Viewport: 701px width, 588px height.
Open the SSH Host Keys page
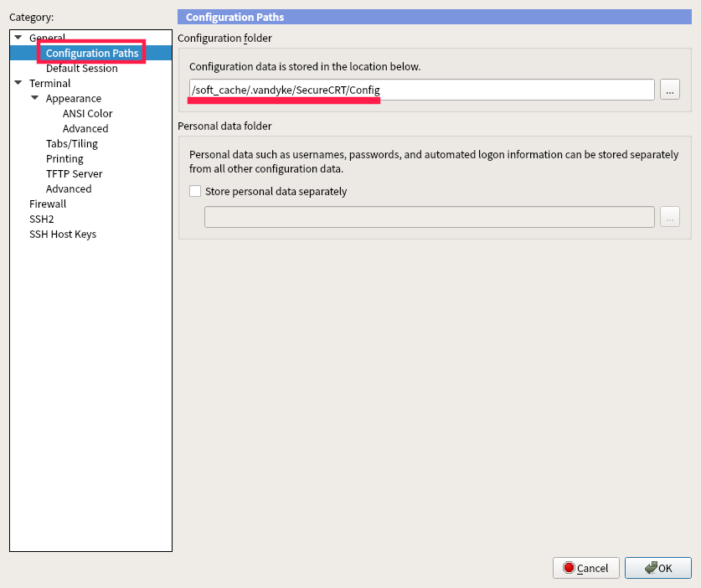pyautogui.click(x=62, y=234)
